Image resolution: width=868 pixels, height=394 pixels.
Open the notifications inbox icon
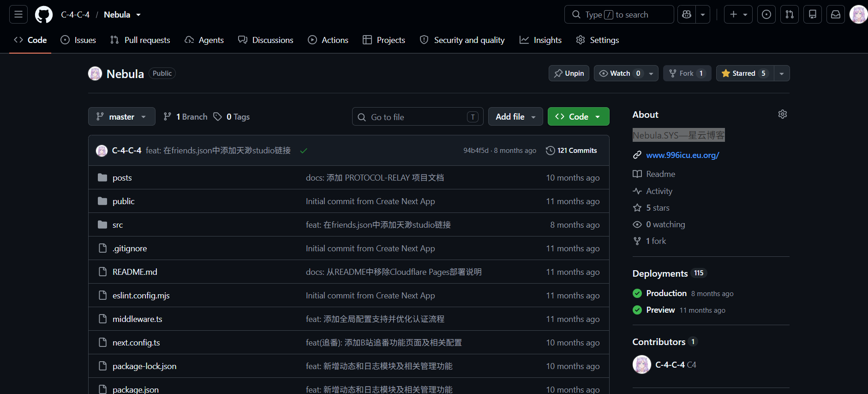click(836, 14)
